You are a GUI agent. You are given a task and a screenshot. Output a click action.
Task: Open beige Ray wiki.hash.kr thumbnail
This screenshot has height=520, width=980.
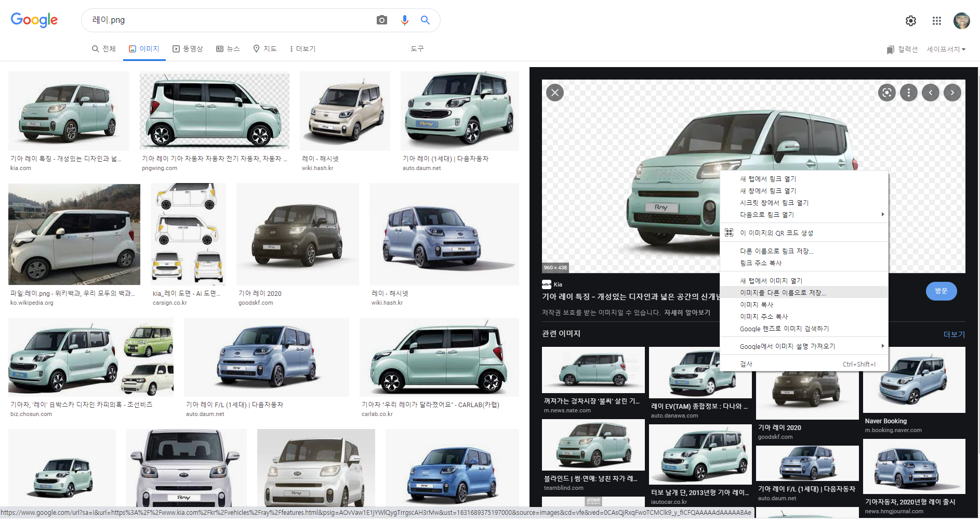345,111
